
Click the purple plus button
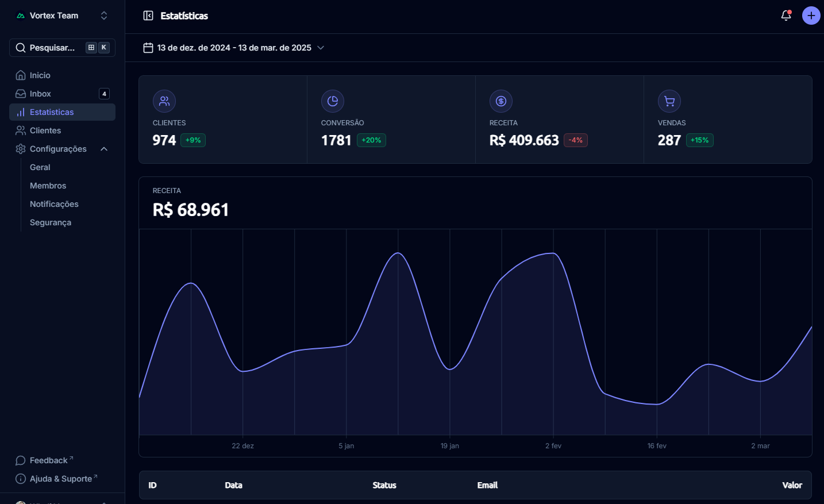coord(811,16)
